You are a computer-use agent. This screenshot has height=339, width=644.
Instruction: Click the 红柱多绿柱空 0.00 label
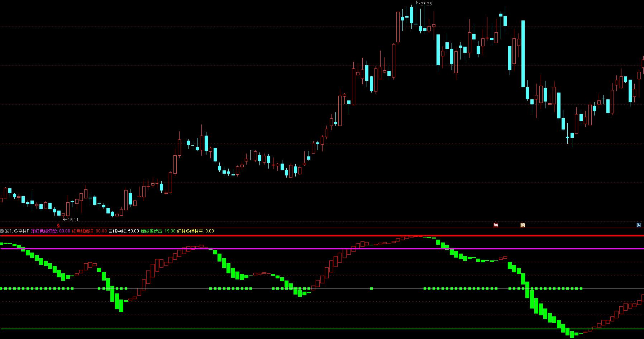[195, 231]
